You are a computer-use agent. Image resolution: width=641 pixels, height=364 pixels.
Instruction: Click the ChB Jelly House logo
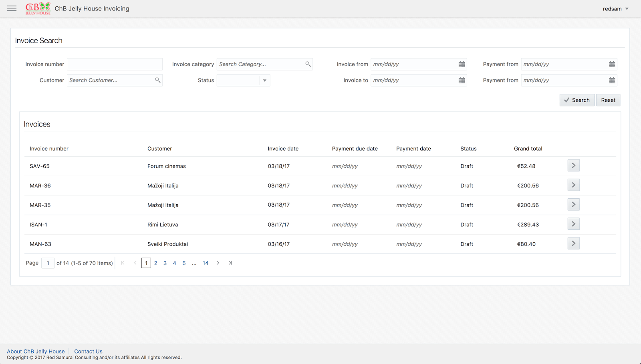point(38,8)
